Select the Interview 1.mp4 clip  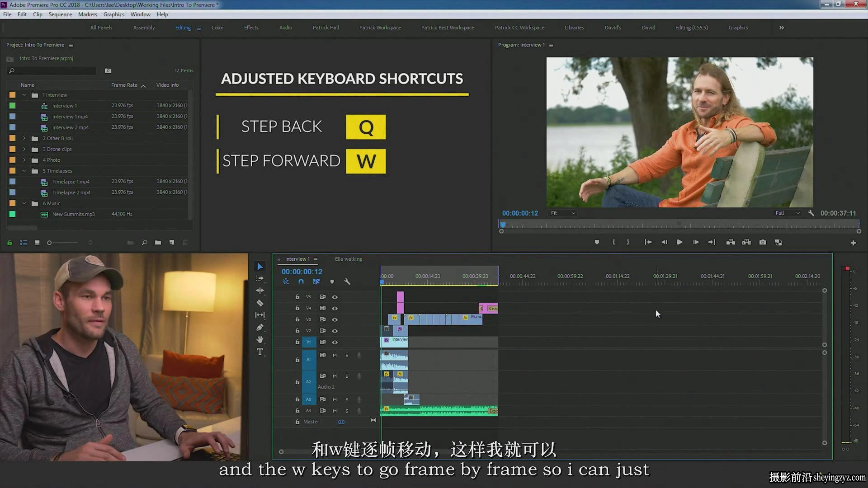[x=70, y=117]
